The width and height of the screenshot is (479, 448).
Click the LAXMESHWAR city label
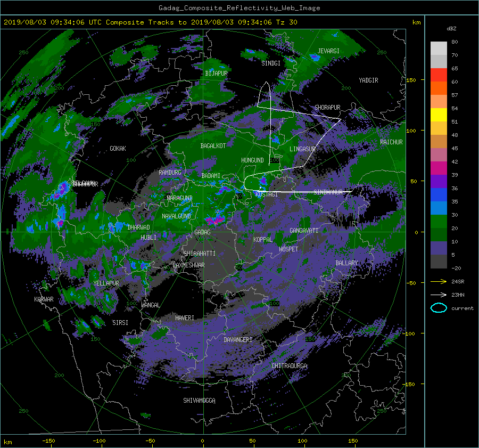tap(188, 265)
